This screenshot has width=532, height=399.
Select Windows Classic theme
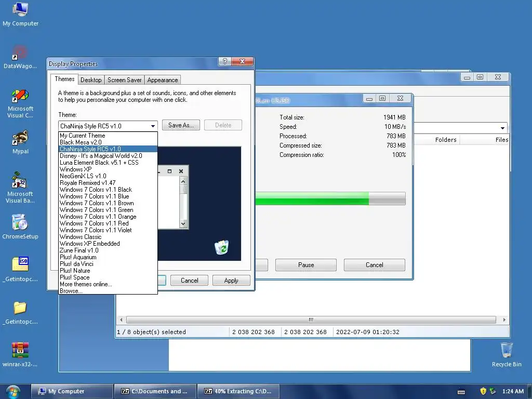click(108, 237)
